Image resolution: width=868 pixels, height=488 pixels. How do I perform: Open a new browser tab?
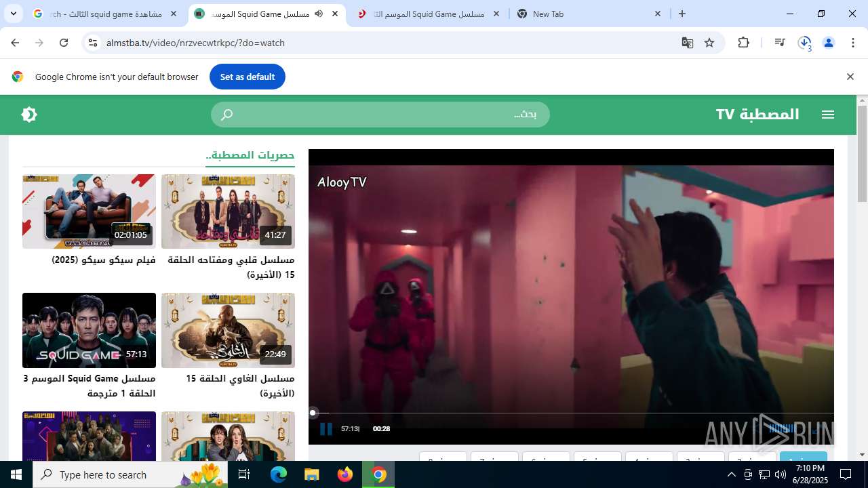pyautogui.click(x=682, y=14)
